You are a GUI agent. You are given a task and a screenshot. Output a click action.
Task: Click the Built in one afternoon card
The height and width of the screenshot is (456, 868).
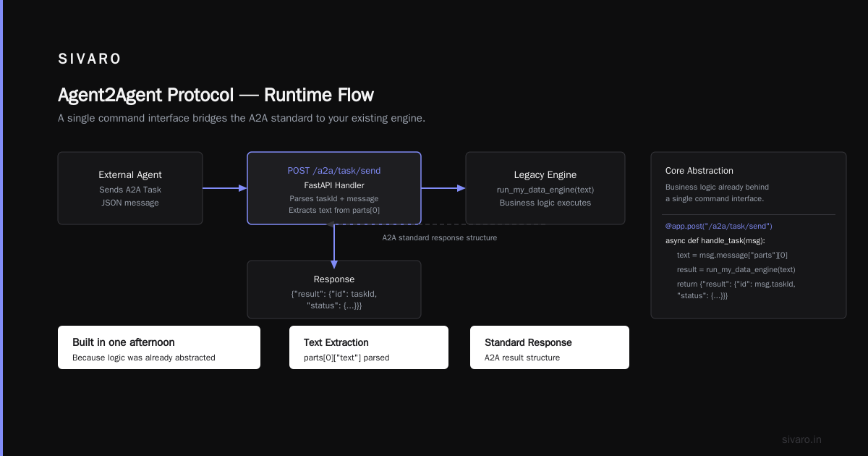159,347
